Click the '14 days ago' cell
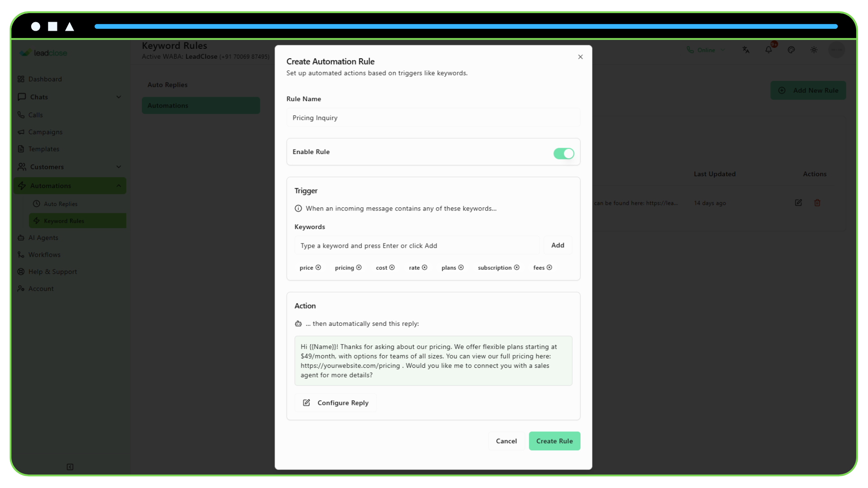 pos(710,203)
